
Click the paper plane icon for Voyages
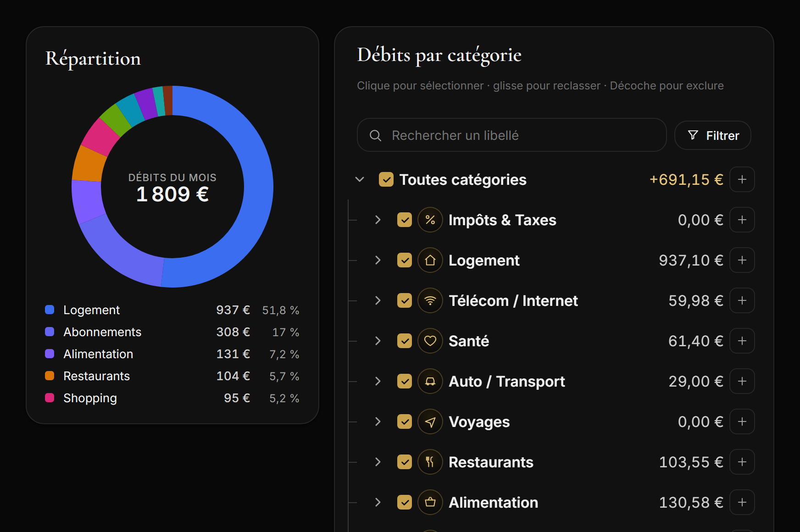[430, 421]
